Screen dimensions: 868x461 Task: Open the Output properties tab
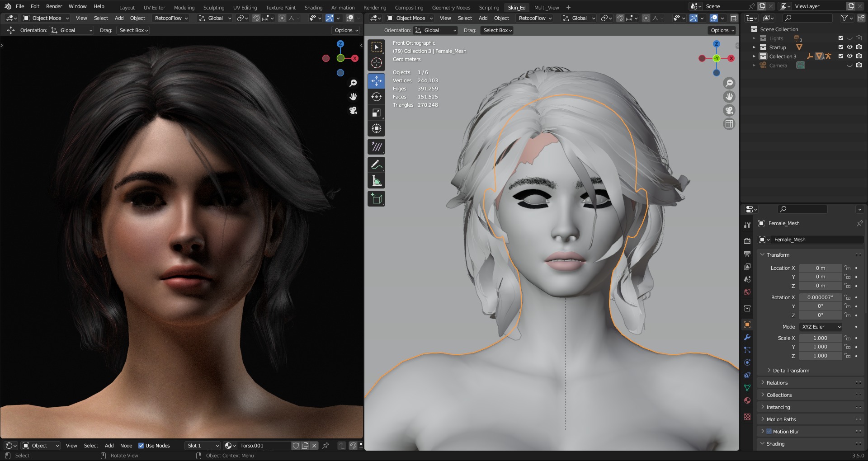pos(747,254)
